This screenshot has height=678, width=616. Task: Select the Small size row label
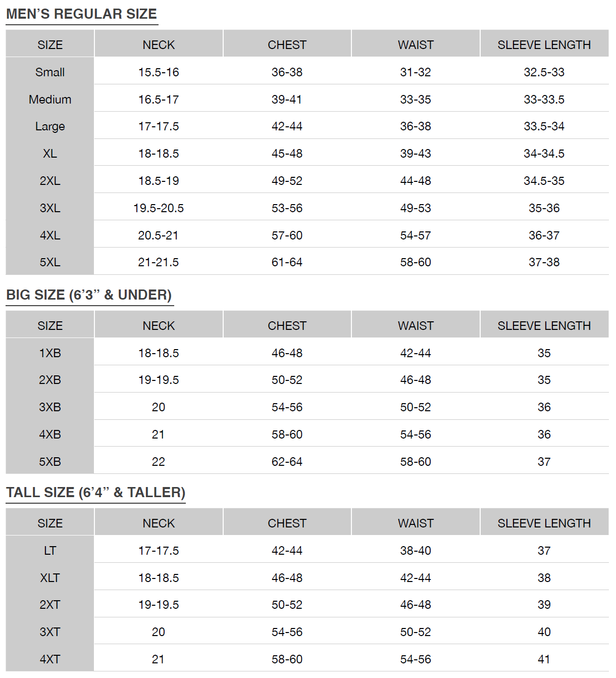50,72
